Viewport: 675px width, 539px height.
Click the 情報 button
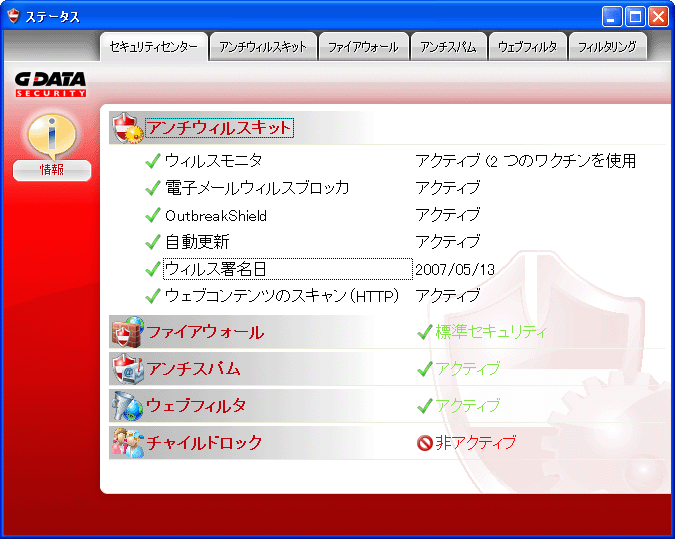pos(52,170)
